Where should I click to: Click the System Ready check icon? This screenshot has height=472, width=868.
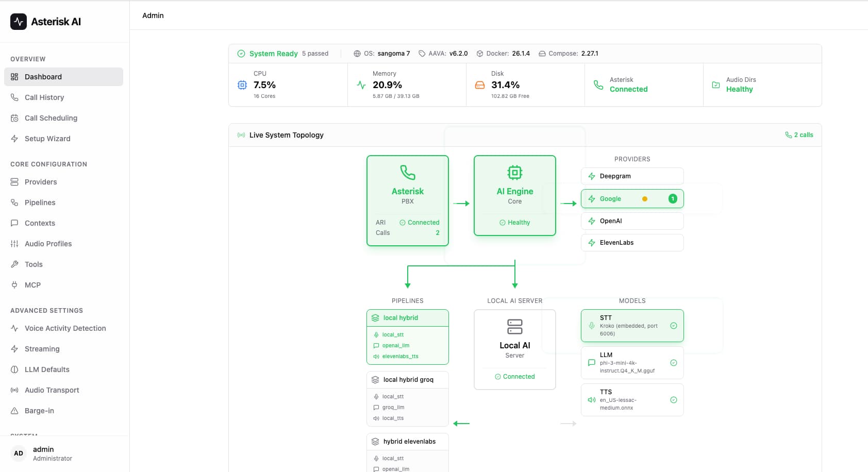point(241,54)
